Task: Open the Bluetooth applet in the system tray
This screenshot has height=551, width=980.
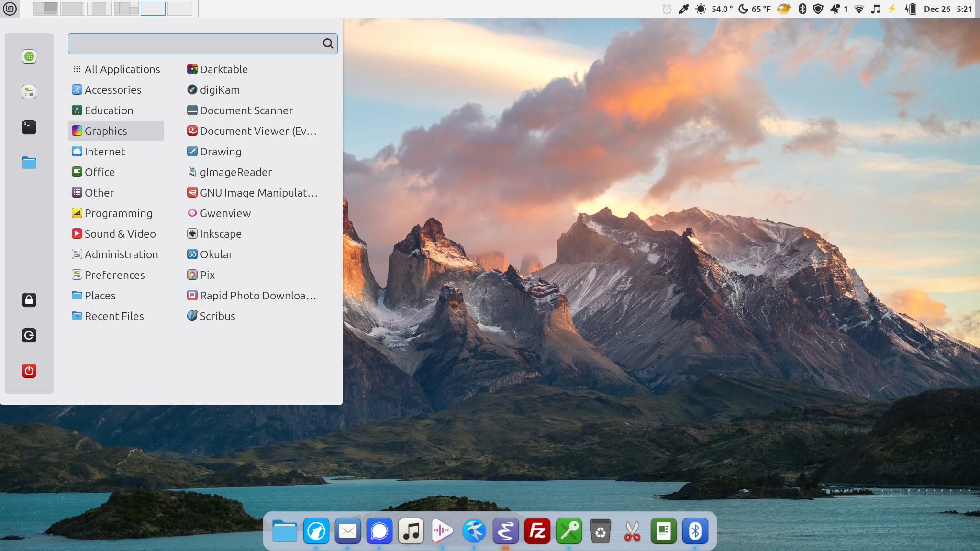Action: coord(802,8)
